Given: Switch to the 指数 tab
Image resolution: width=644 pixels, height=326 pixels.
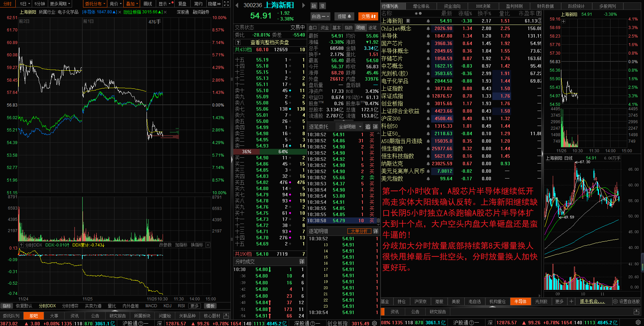Looking at the screenshot, I should tap(349, 28).
